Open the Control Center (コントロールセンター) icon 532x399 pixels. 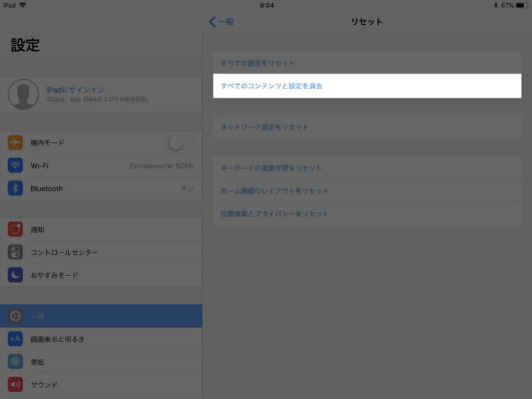(15, 252)
